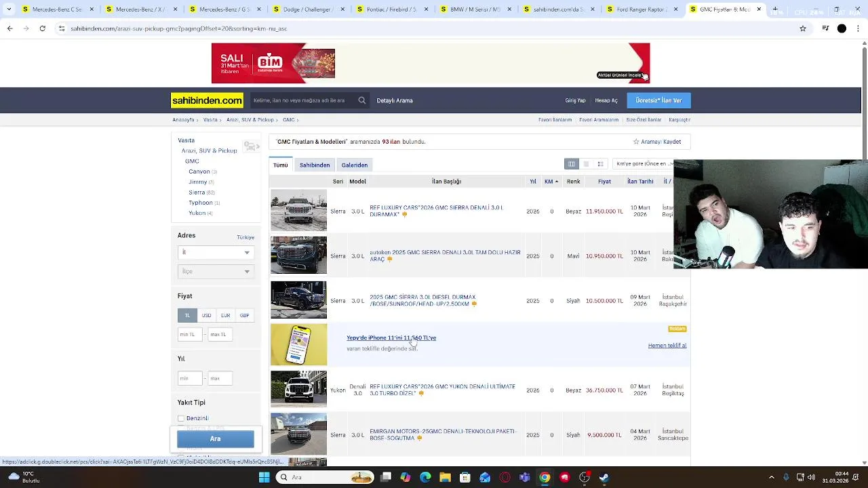The height and width of the screenshot is (488, 868).
Task: Open Steam from the taskbar
Action: click(604, 477)
